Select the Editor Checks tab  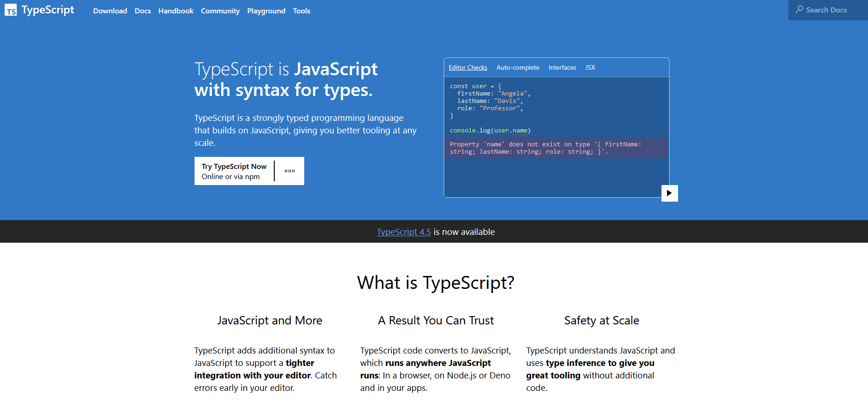point(468,67)
